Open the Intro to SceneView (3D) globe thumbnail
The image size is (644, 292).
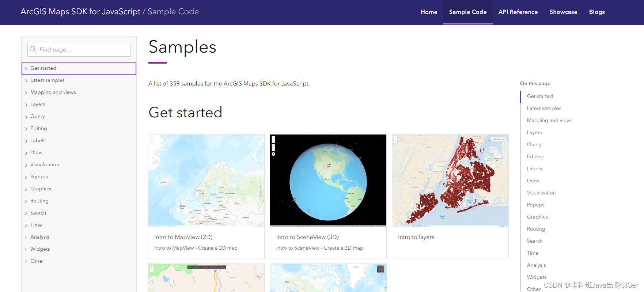(x=328, y=181)
